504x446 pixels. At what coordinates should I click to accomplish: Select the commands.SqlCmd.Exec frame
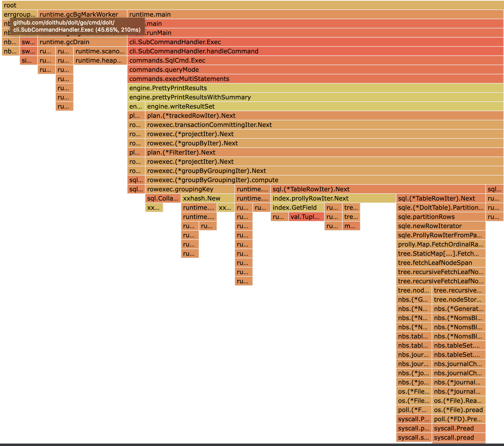[315, 61]
